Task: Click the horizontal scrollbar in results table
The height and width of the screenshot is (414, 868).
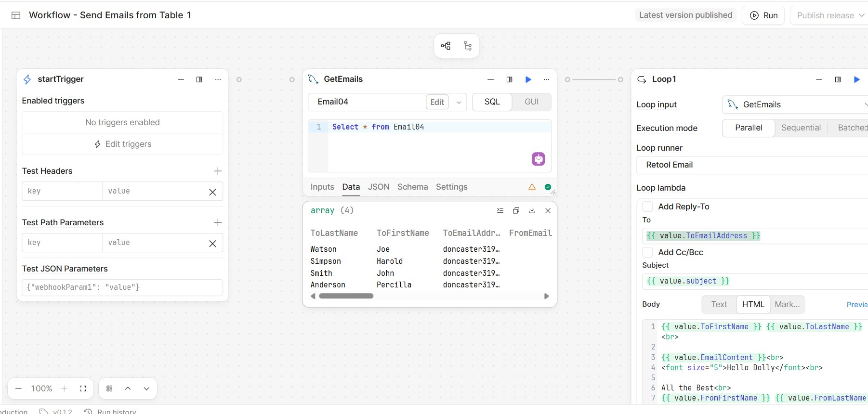Action: point(346,296)
